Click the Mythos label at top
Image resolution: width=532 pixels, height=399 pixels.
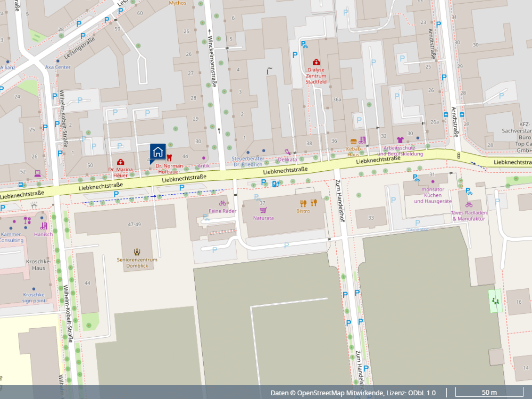tap(178, 3)
